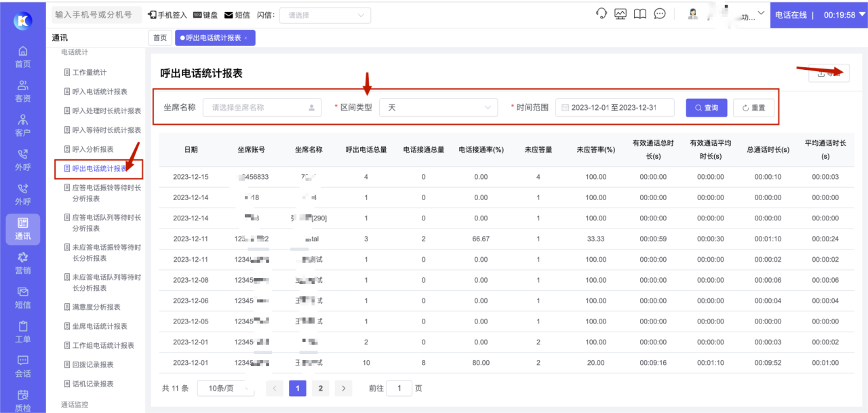Click calendar icon in 时间范围 field

[565, 107]
